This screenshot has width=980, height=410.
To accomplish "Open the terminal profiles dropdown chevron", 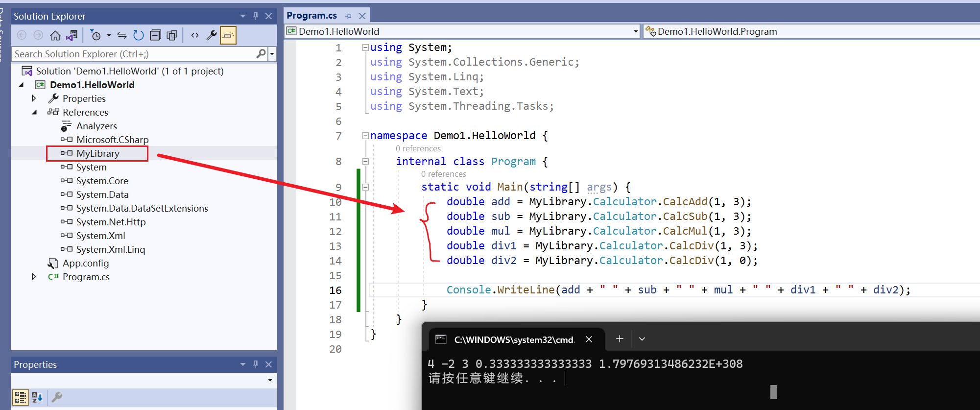I will click(642, 339).
